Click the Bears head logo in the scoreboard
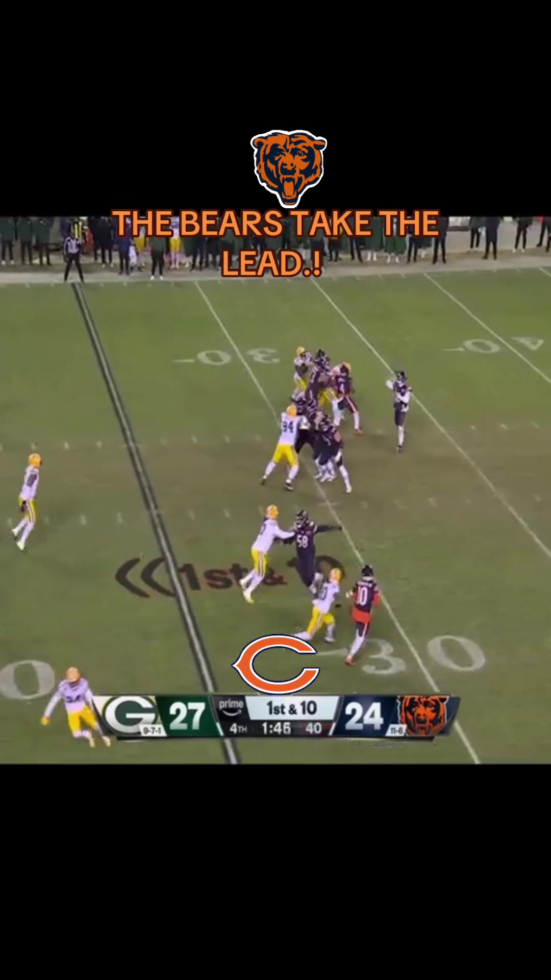The width and height of the screenshot is (551, 980). (422, 715)
